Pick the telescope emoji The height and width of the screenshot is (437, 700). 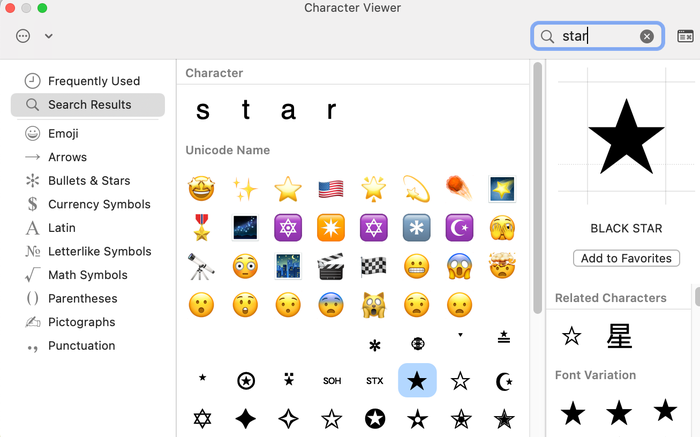(x=201, y=266)
